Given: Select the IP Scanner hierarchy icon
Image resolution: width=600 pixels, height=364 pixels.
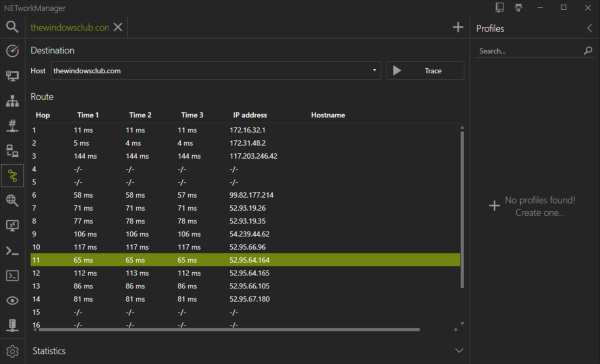Looking at the screenshot, I should tap(12, 101).
